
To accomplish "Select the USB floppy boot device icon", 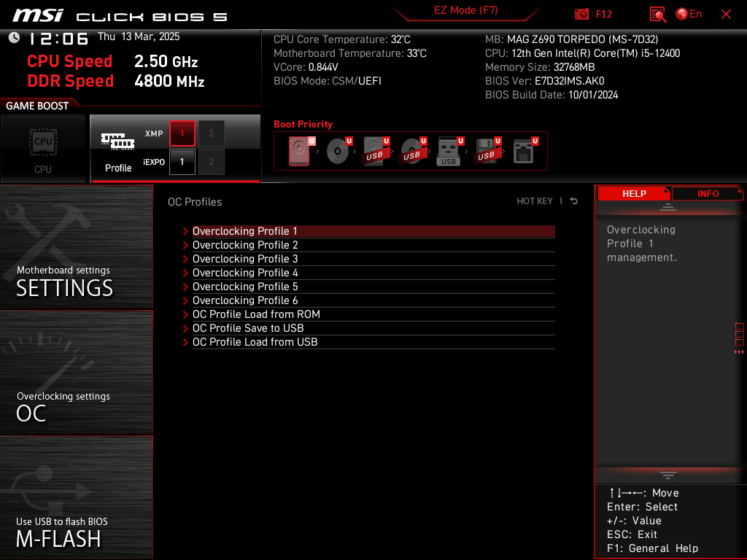I will (x=488, y=151).
